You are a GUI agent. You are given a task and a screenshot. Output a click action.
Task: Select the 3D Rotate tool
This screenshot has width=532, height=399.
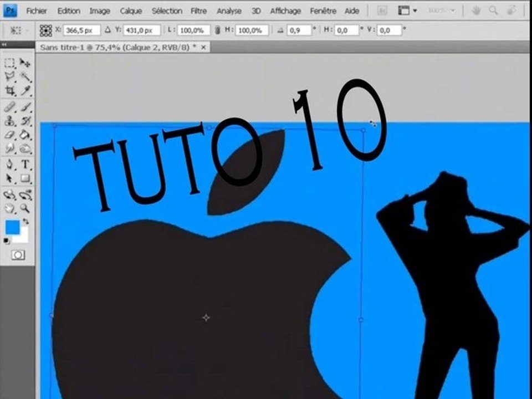click(x=9, y=195)
